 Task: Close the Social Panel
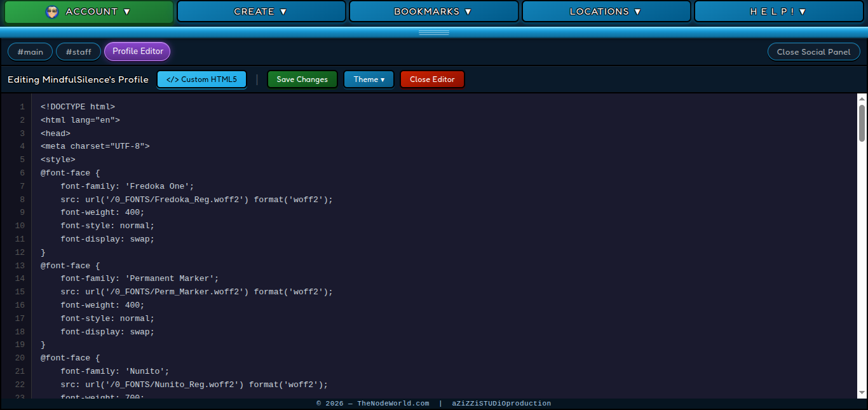813,52
